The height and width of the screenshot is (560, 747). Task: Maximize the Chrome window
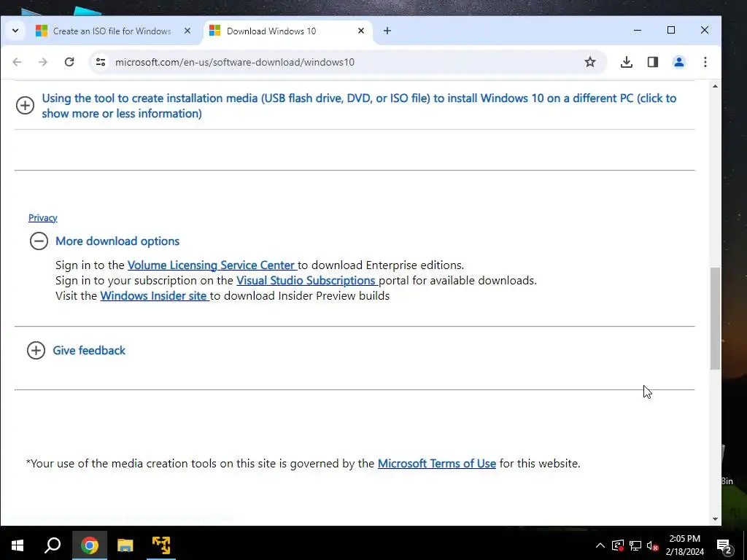[671, 31]
